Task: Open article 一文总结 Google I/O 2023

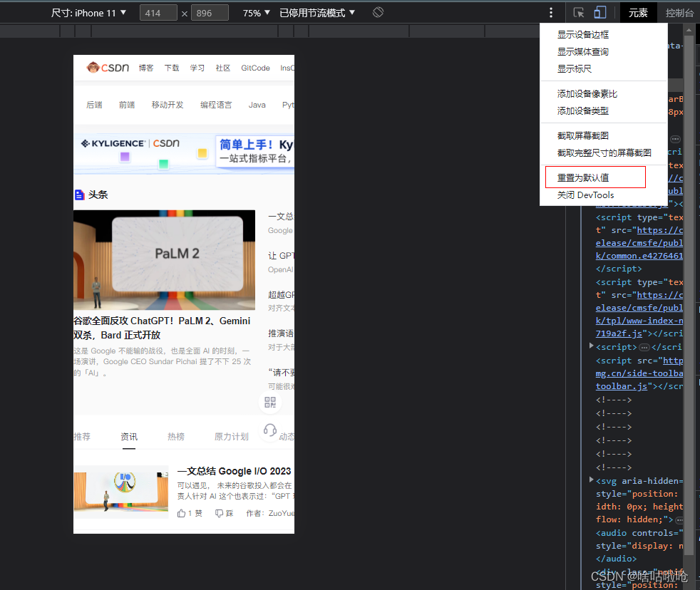Action: coord(234,471)
